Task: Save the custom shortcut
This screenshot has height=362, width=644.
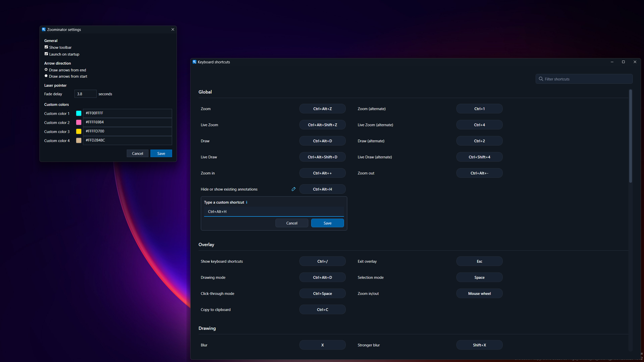Action: click(x=327, y=223)
